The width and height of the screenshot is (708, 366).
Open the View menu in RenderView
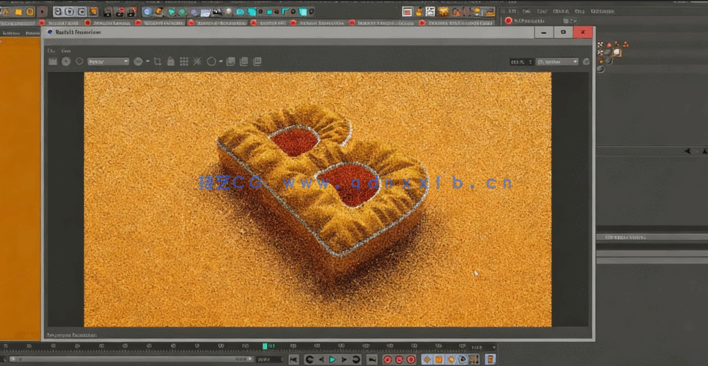(x=66, y=51)
